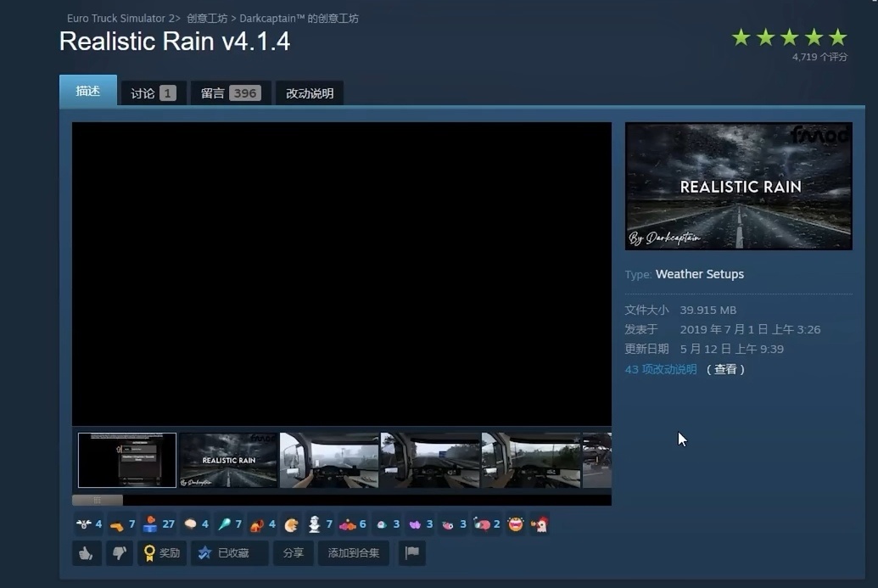Click the teal comet award reaction

[229, 524]
